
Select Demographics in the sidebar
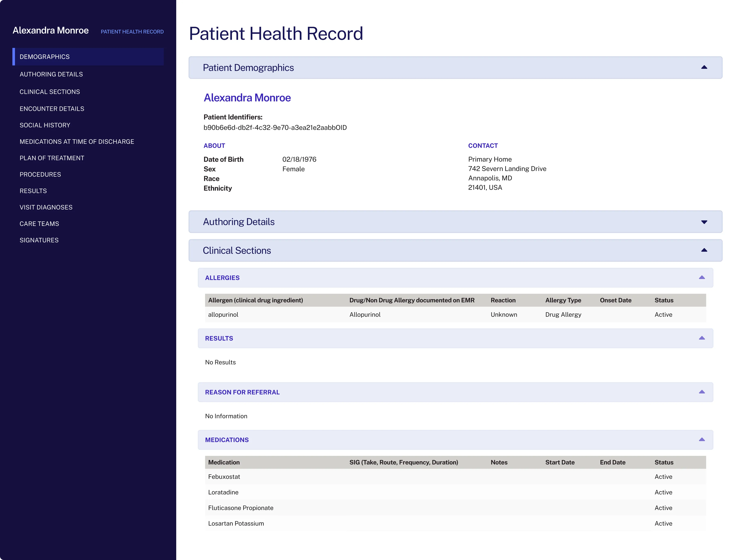coord(45,57)
